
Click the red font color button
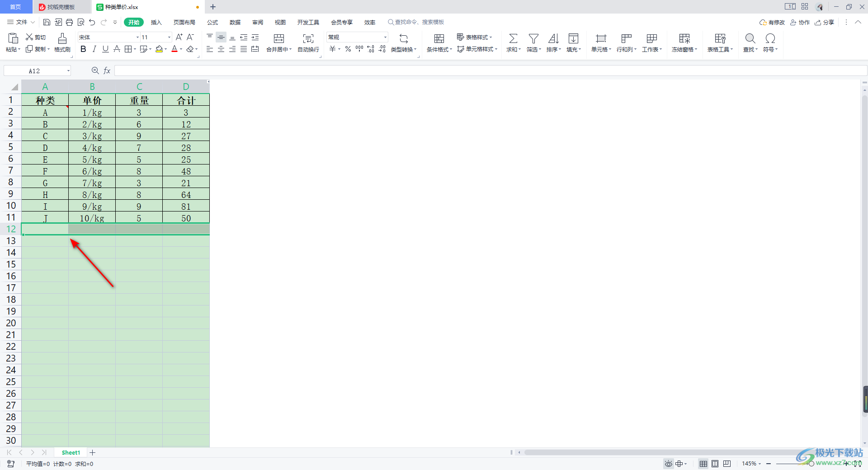pyautogui.click(x=175, y=49)
